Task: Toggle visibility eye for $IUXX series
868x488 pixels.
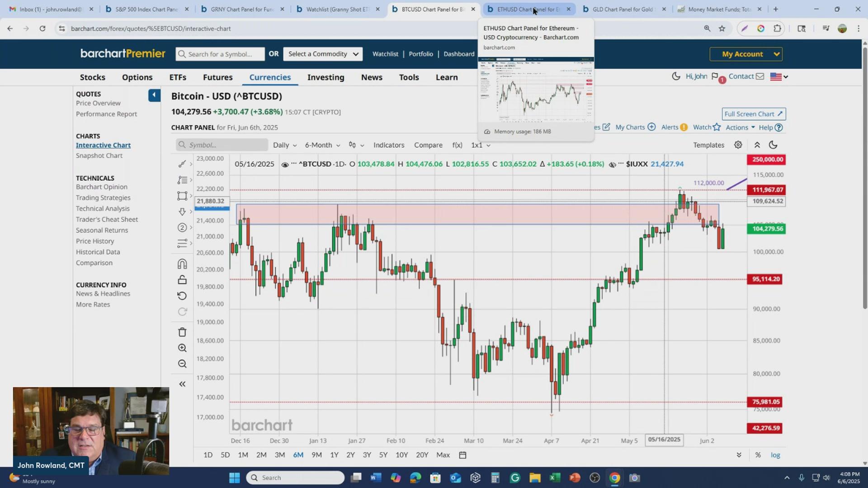Action: [612, 164]
